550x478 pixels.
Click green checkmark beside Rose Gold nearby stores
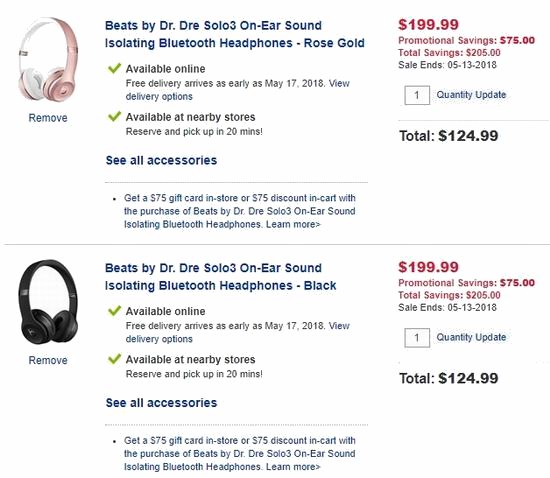[x=114, y=116]
